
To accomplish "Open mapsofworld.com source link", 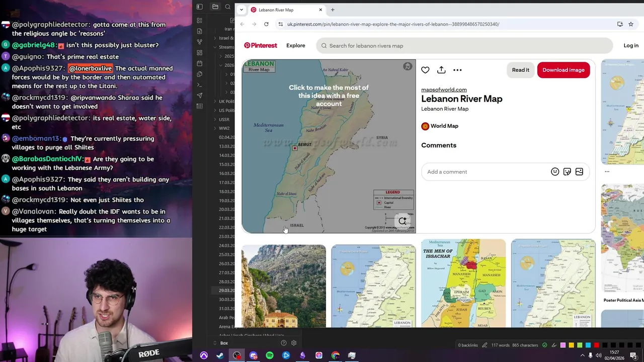I will 444,89.
